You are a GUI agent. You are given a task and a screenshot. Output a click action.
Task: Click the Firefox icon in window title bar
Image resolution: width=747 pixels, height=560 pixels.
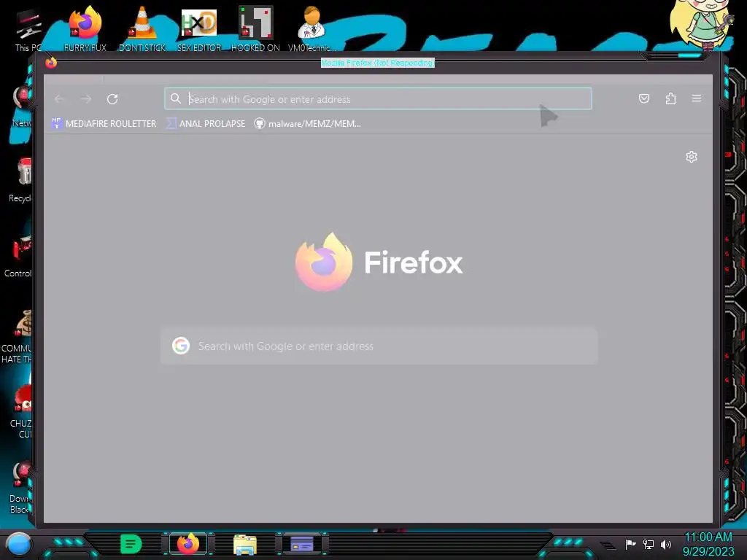pyautogui.click(x=51, y=63)
